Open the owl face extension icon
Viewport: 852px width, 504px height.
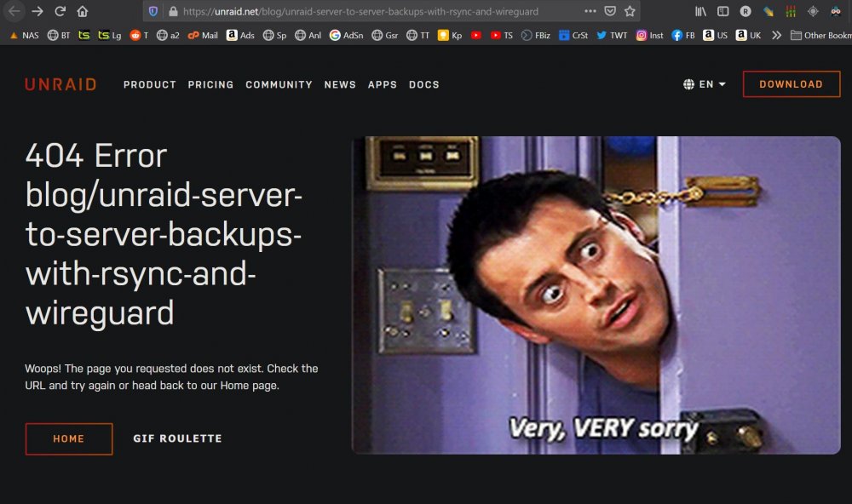point(836,11)
